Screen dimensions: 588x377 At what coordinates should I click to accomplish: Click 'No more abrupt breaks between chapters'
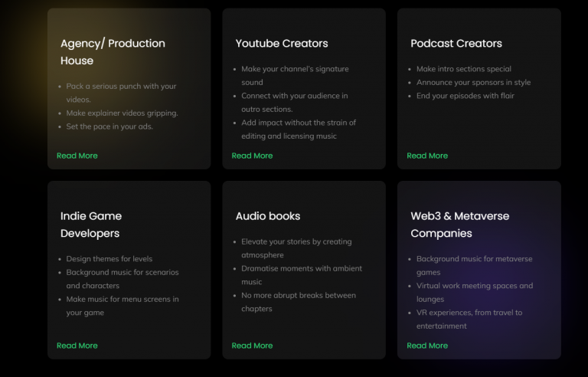299,302
